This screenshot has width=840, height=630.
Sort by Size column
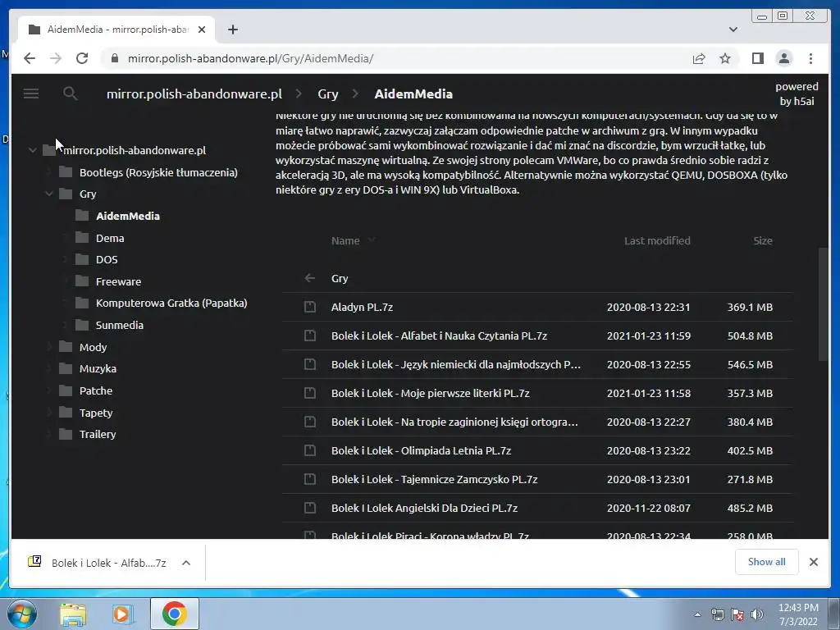(763, 240)
